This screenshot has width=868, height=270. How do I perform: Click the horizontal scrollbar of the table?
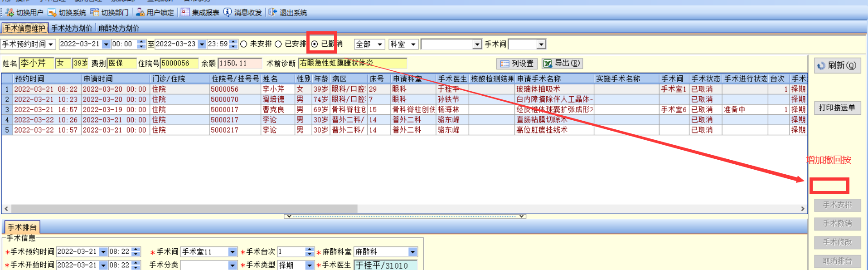[x=184, y=209]
